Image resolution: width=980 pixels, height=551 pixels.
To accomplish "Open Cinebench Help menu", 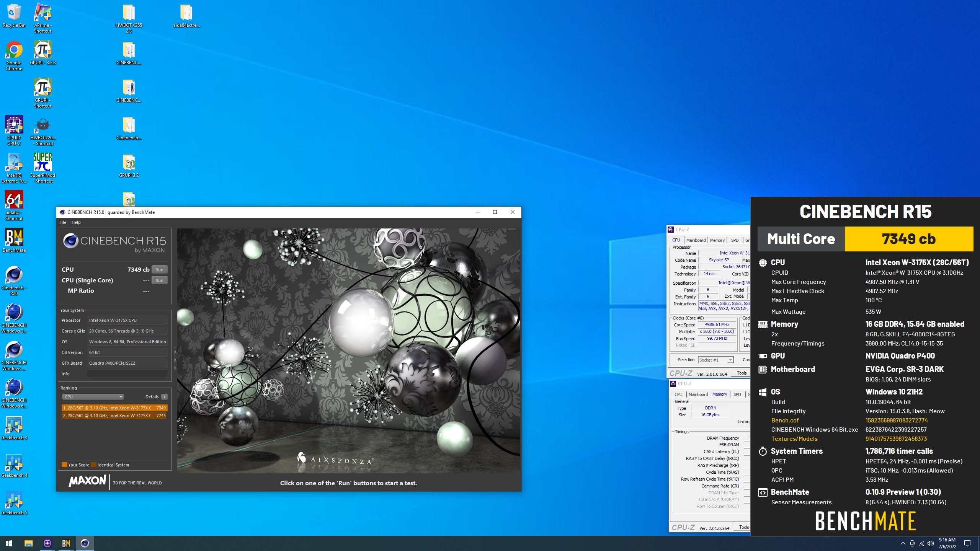I will [x=76, y=222].
